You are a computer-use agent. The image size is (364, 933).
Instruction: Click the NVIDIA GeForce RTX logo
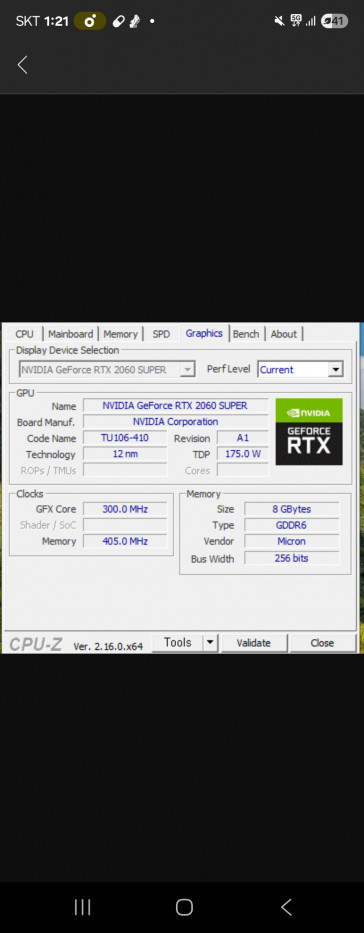(x=309, y=431)
